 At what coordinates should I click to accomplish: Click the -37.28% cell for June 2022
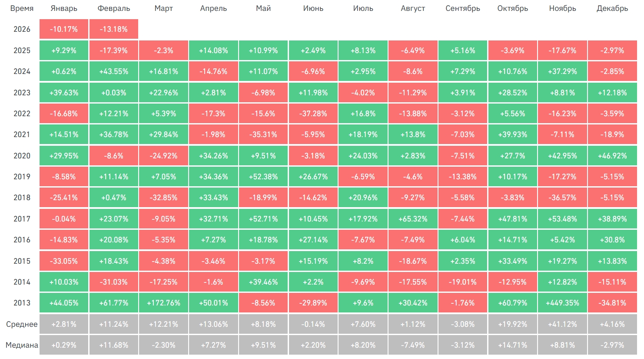(x=313, y=114)
